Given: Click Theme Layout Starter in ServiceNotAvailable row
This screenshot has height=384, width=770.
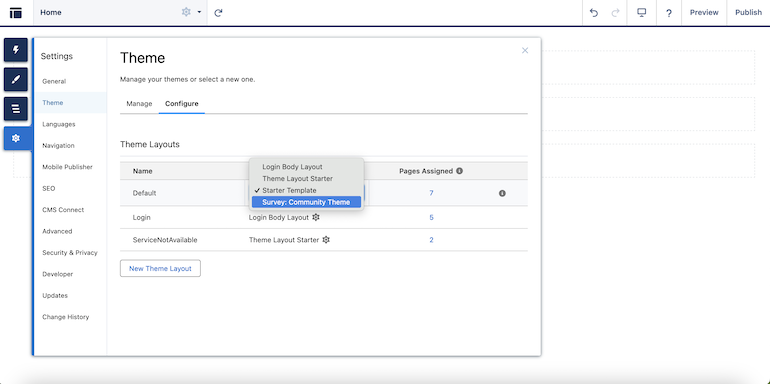Looking at the screenshot, I should point(284,240).
